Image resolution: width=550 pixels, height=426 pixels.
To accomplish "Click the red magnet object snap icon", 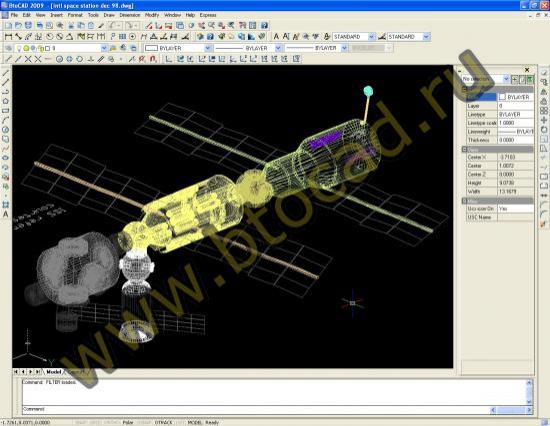I will pyautogui.click(x=153, y=59).
